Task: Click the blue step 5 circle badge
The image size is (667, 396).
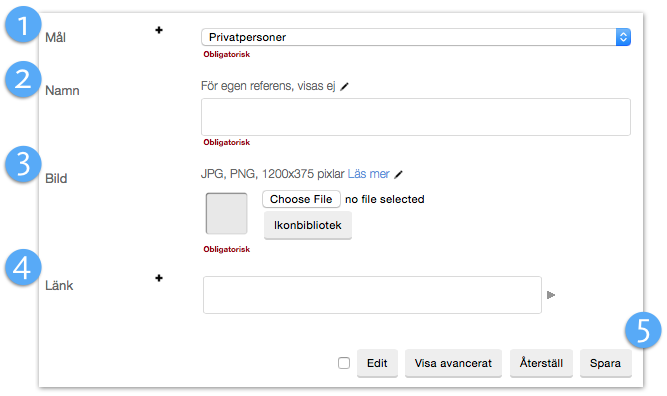Action: 643,330
